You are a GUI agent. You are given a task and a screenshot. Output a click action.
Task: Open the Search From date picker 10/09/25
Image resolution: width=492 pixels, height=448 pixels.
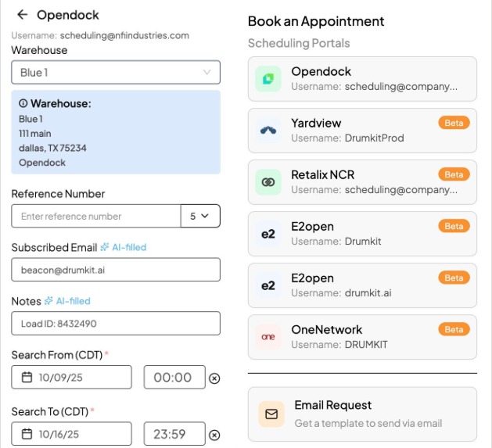click(x=71, y=377)
